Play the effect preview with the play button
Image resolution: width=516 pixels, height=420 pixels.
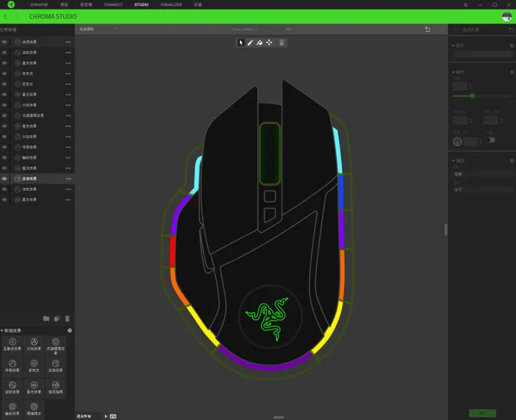[x=106, y=417]
